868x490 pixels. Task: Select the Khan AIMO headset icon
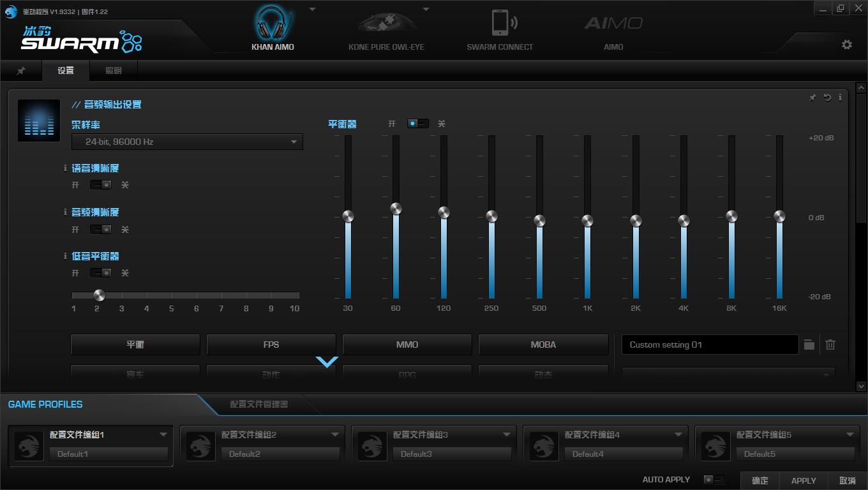click(x=273, y=24)
